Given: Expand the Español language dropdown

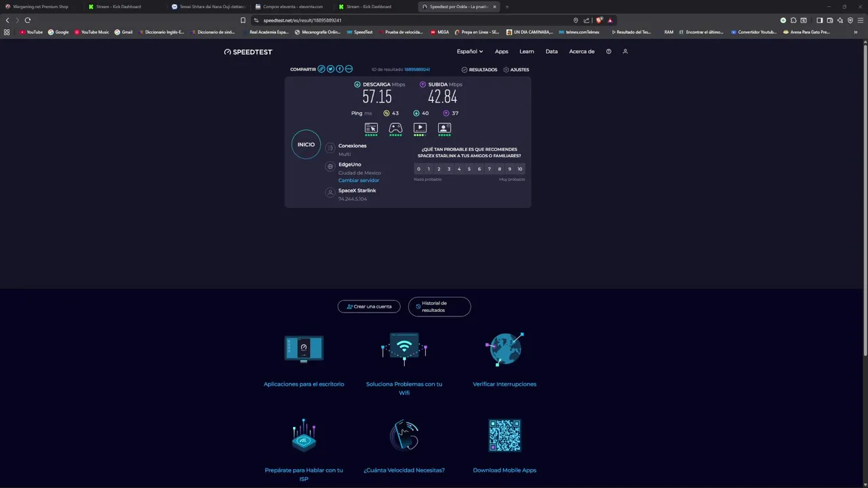Looking at the screenshot, I should [x=469, y=52].
